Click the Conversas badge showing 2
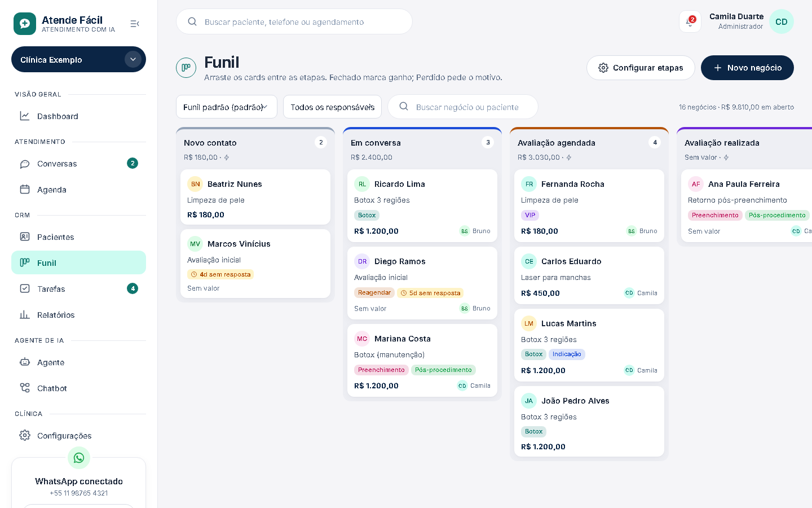This screenshot has height=508, width=812. [x=133, y=163]
